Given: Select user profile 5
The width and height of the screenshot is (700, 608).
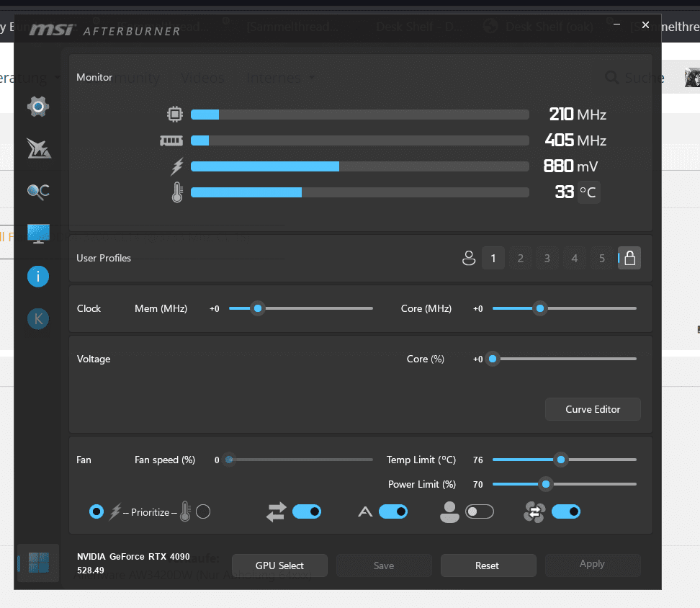Looking at the screenshot, I should point(602,258).
